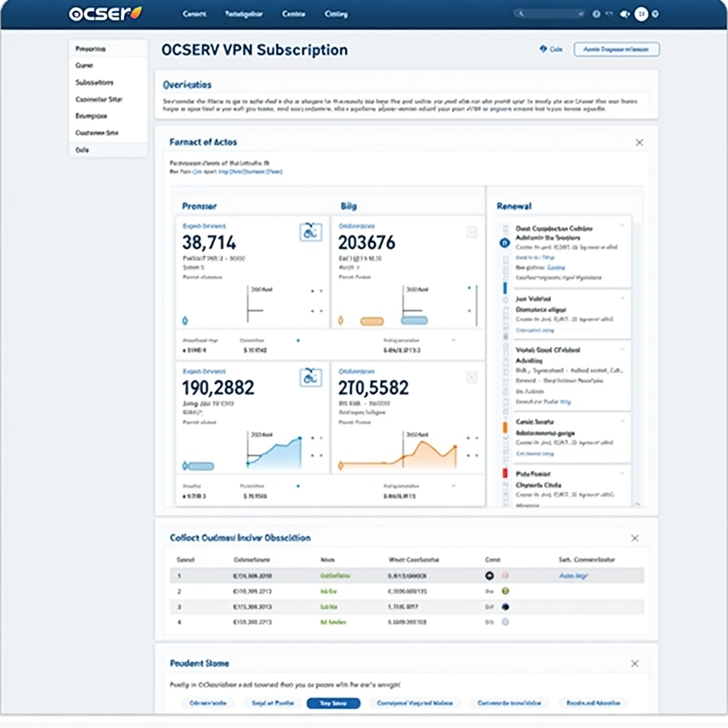Click the "Cale" link beside the outlined button
Viewport: 728px width, 728px height.
pyautogui.click(x=551, y=49)
